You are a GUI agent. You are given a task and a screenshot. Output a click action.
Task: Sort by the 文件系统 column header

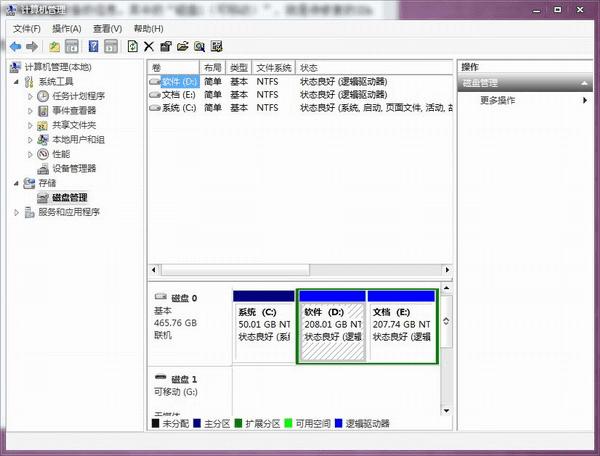click(274, 68)
